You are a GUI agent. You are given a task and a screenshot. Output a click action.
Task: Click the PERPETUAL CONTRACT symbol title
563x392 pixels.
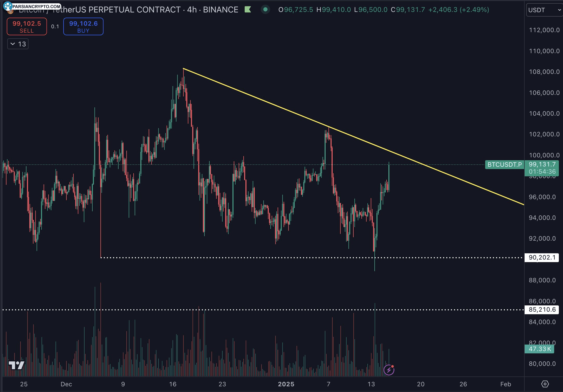click(x=134, y=10)
